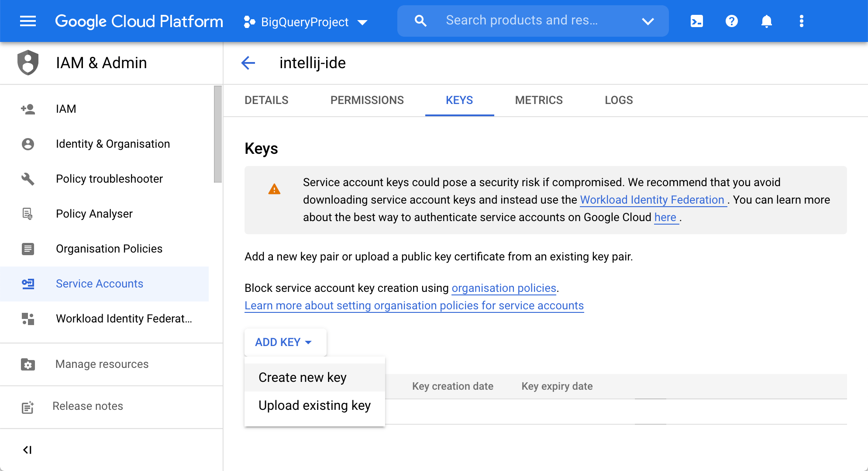This screenshot has height=471, width=868.
Task: Click the Workload Identity Federation link in warning
Action: pyautogui.click(x=653, y=200)
